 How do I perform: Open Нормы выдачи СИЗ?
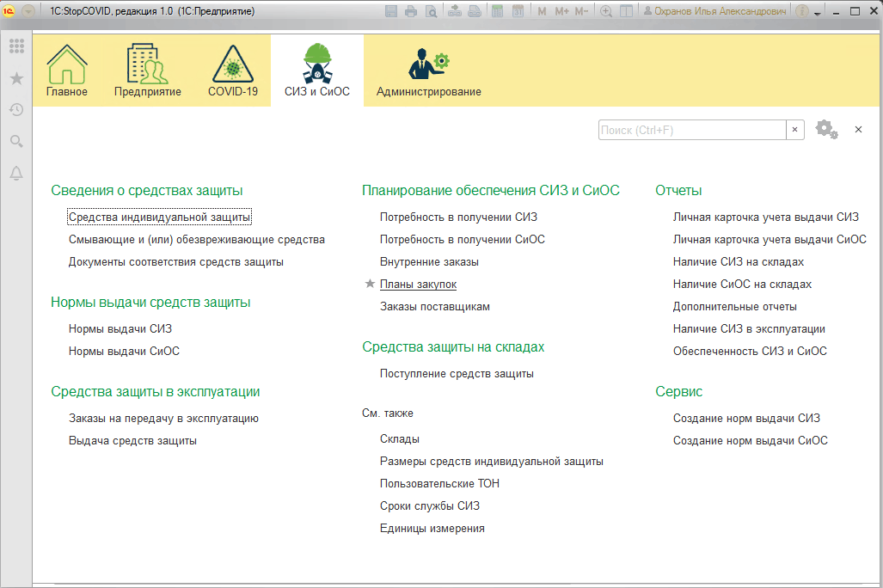(x=120, y=329)
